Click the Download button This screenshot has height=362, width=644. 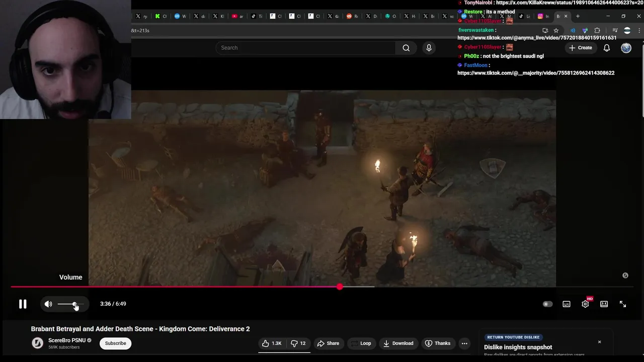tap(398, 343)
